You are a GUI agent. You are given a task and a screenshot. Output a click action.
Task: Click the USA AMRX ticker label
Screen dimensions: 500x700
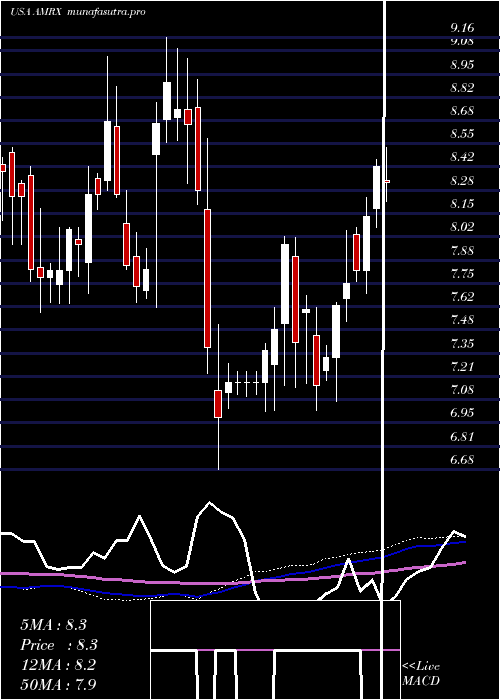tap(36, 12)
